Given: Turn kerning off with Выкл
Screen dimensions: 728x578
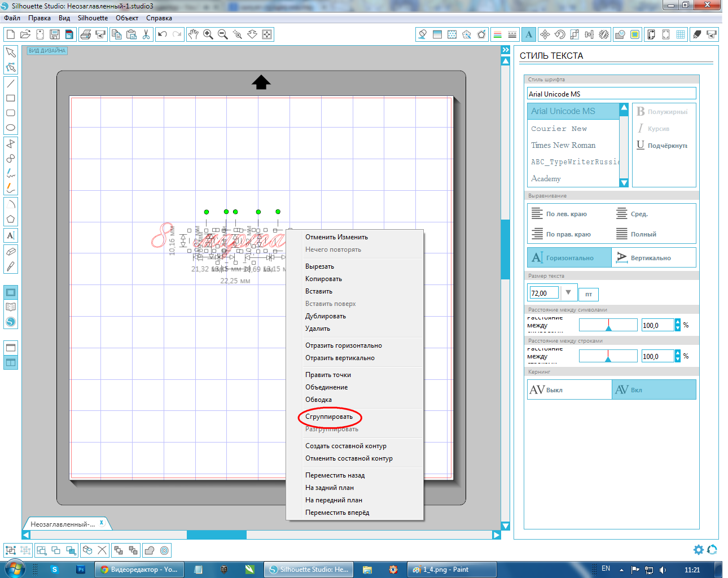Looking at the screenshot, I should [569, 389].
